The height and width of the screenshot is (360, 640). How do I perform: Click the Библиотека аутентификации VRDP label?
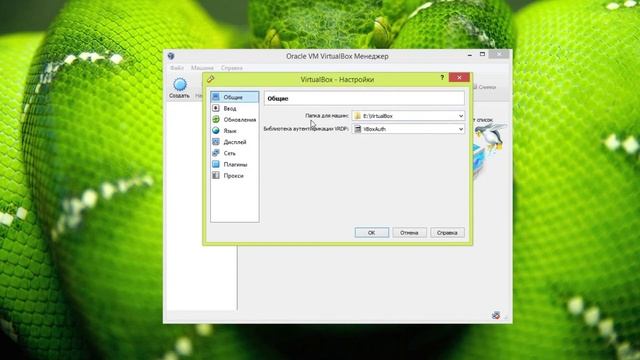pos(306,129)
